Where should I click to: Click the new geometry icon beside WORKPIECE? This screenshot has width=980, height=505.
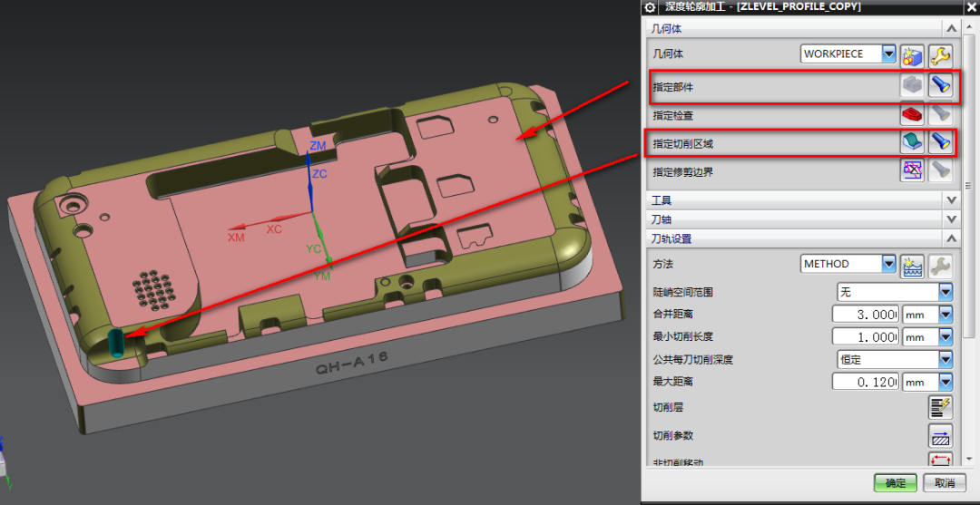tap(912, 55)
